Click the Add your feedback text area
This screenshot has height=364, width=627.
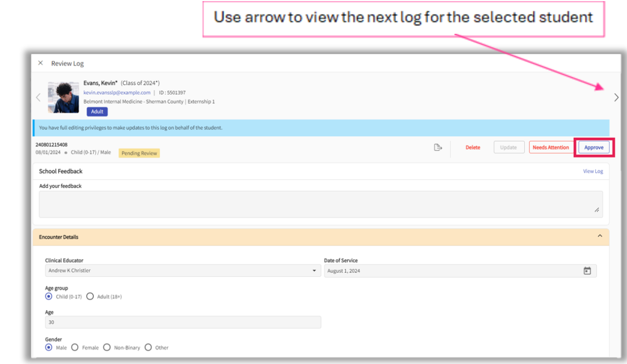[320, 204]
